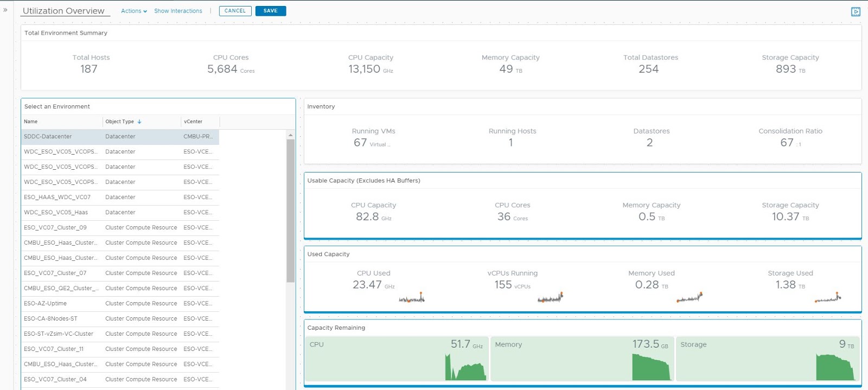
Task: Open the CPU Used sparkline chart
Action: click(412, 298)
